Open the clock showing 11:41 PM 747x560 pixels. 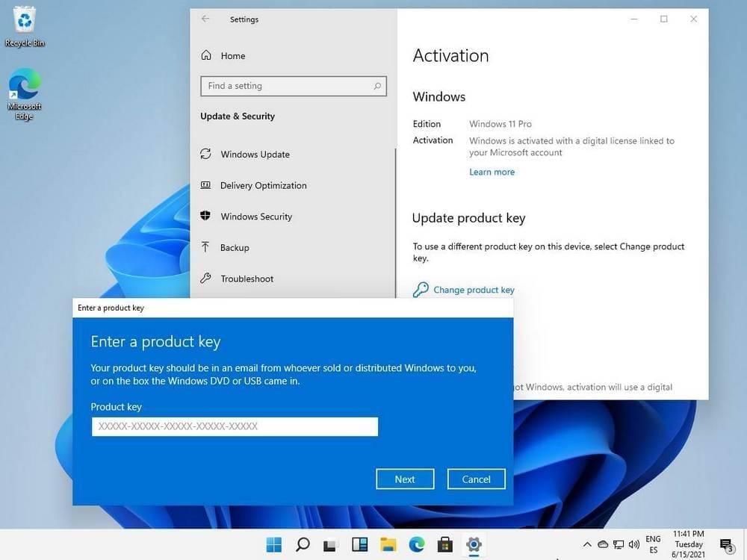(689, 544)
